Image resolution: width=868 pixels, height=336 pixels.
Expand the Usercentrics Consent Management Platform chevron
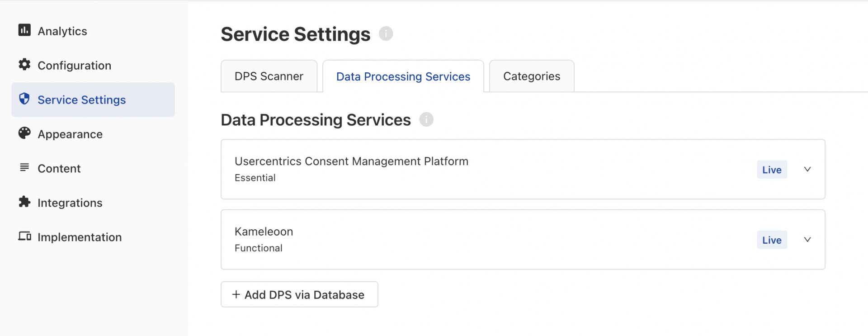(807, 169)
